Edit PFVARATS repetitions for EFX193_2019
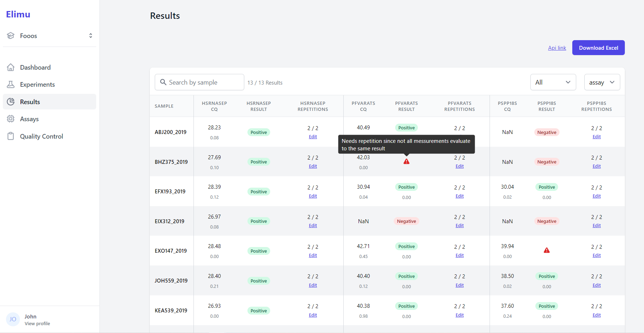The width and height of the screenshot is (644, 333). coord(460,196)
